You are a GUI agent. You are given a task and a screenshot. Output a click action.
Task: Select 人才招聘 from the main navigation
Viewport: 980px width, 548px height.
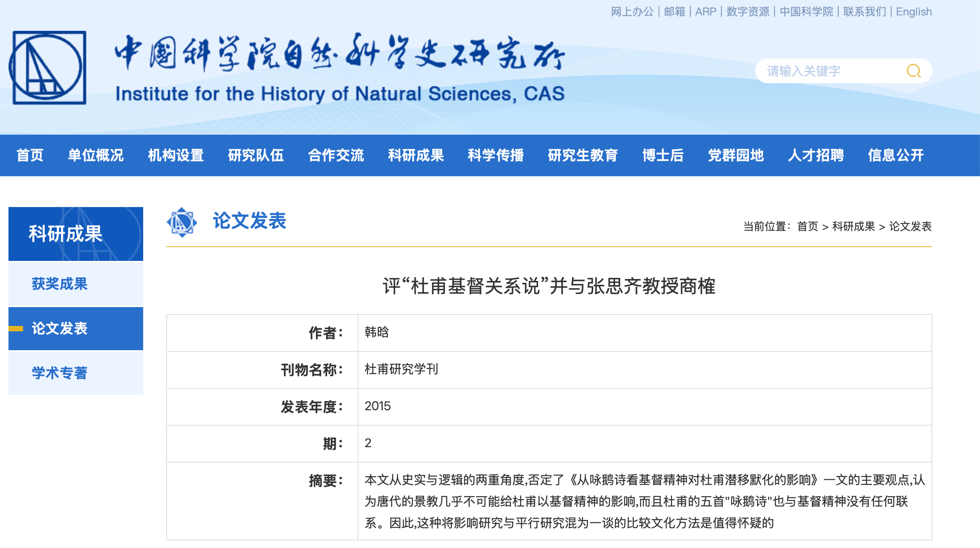pos(816,155)
